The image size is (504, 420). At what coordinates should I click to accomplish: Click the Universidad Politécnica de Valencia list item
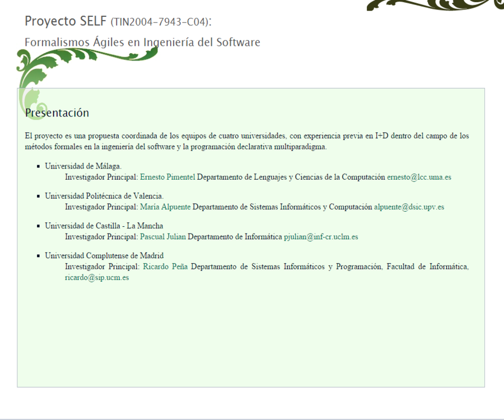(x=104, y=196)
